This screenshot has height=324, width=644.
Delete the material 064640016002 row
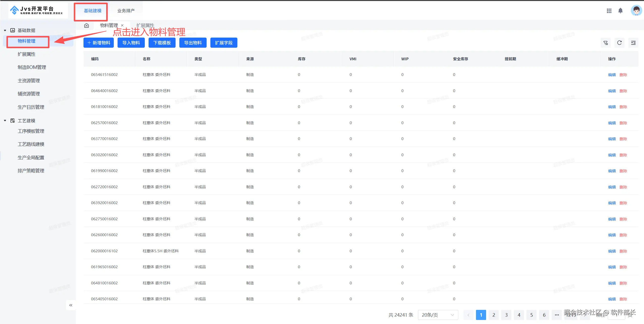coord(623,91)
